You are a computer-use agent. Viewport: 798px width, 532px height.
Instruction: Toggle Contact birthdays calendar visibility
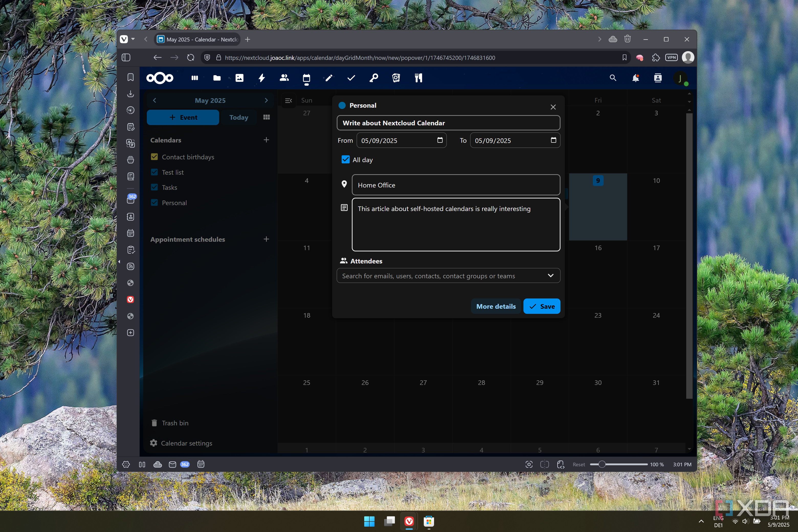click(154, 157)
